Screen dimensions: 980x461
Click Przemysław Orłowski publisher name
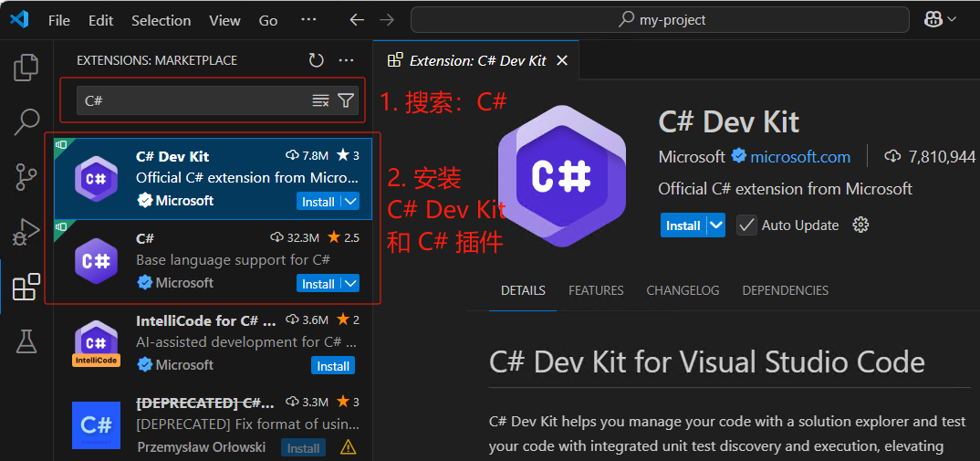click(201, 447)
